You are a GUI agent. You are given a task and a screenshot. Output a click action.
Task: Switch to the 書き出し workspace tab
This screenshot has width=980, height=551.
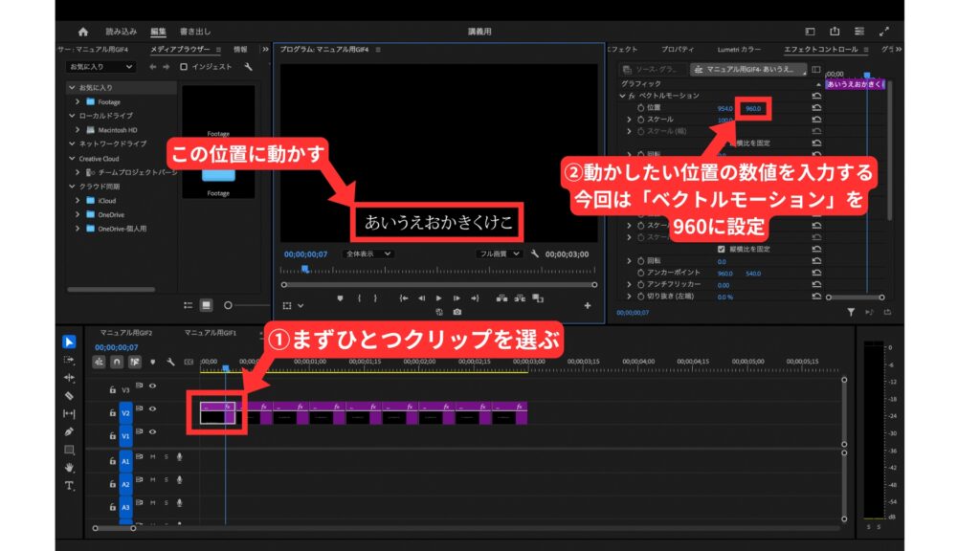point(195,32)
